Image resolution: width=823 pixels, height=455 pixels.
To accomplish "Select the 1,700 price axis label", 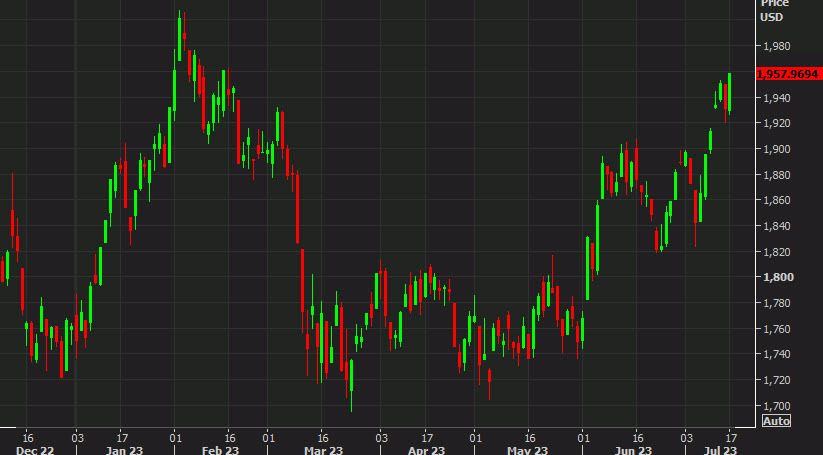I will (x=776, y=405).
